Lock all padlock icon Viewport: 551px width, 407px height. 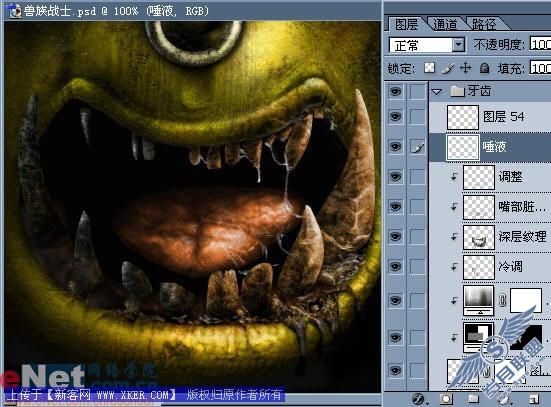[x=485, y=67]
